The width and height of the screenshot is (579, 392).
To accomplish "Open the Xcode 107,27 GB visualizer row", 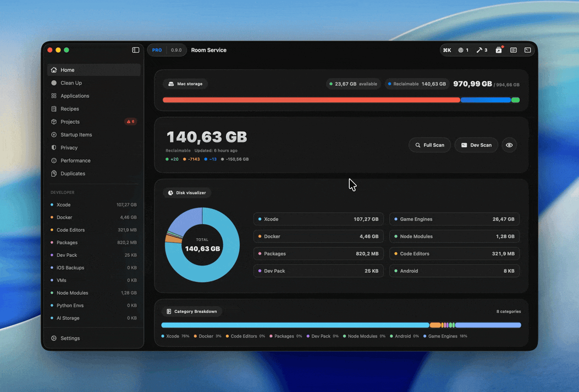I will (x=318, y=219).
